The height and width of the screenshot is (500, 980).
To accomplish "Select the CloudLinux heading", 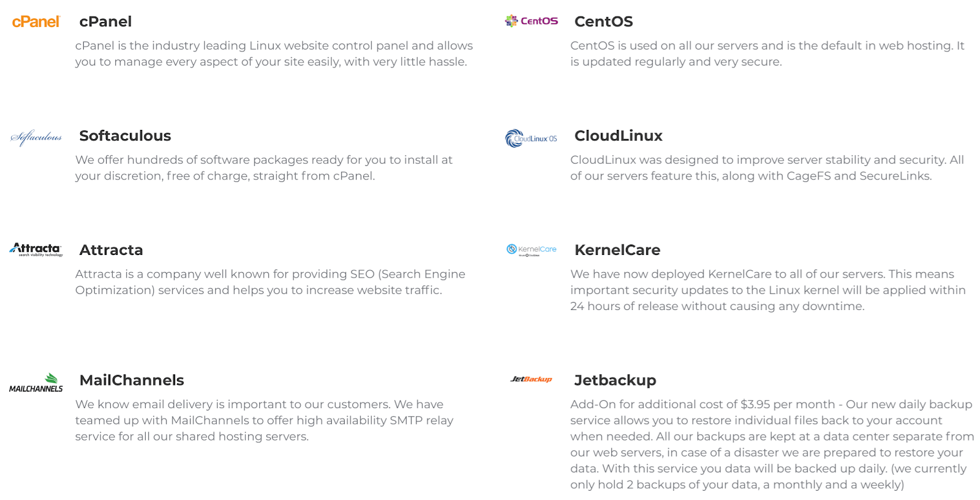I will 618,135.
